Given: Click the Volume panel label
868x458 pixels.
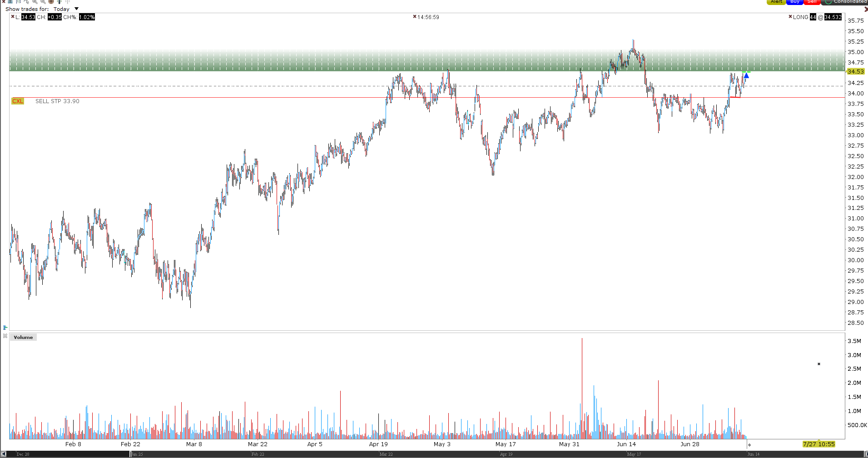Looking at the screenshot, I should (23, 337).
